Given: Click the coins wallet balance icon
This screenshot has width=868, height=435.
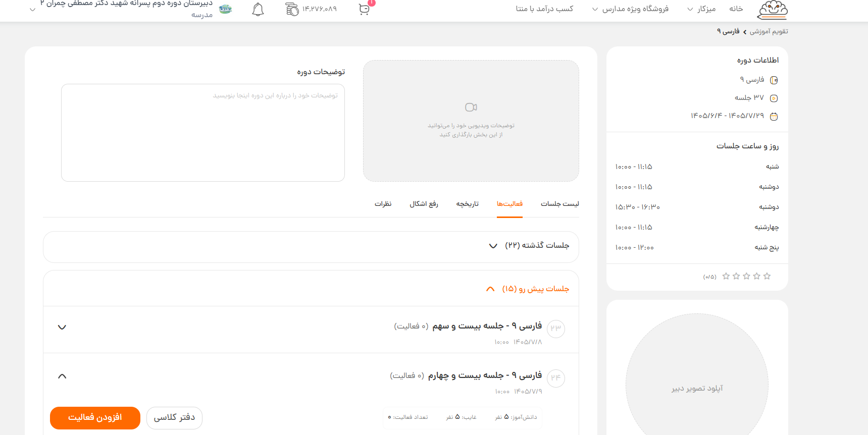Looking at the screenshot, I should tap(292, 9).
